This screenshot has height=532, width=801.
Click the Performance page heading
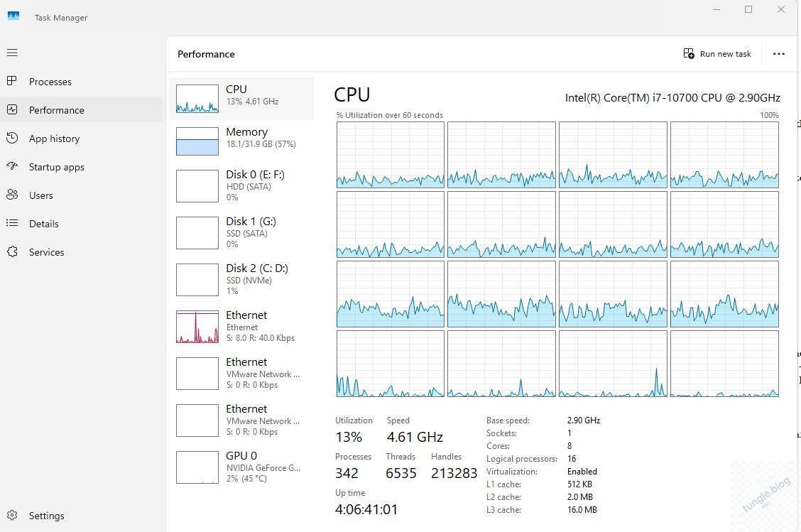pyautogui.click(x=206, y=54)
